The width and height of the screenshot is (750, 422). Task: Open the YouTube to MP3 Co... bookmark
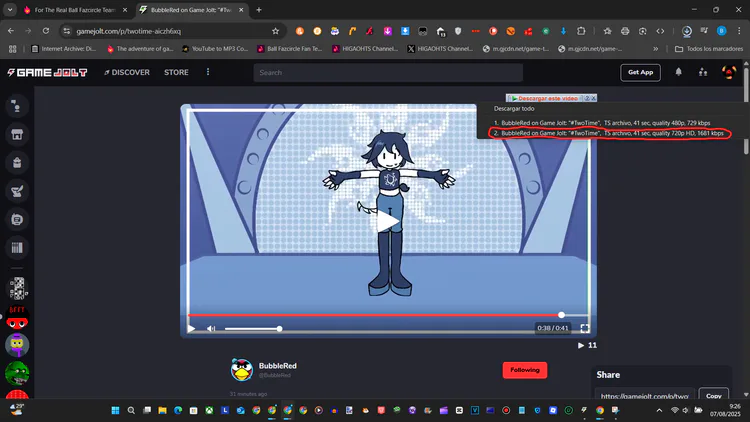(x=215, y=49)
